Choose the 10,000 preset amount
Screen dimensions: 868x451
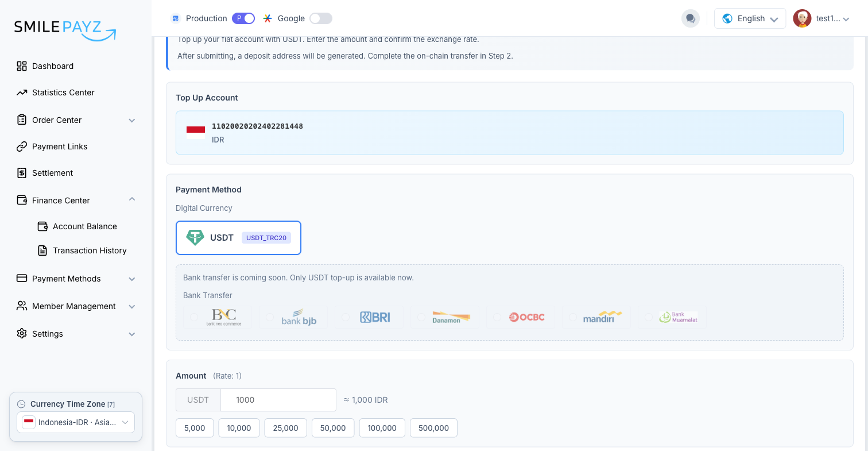(x=239, y=428)
